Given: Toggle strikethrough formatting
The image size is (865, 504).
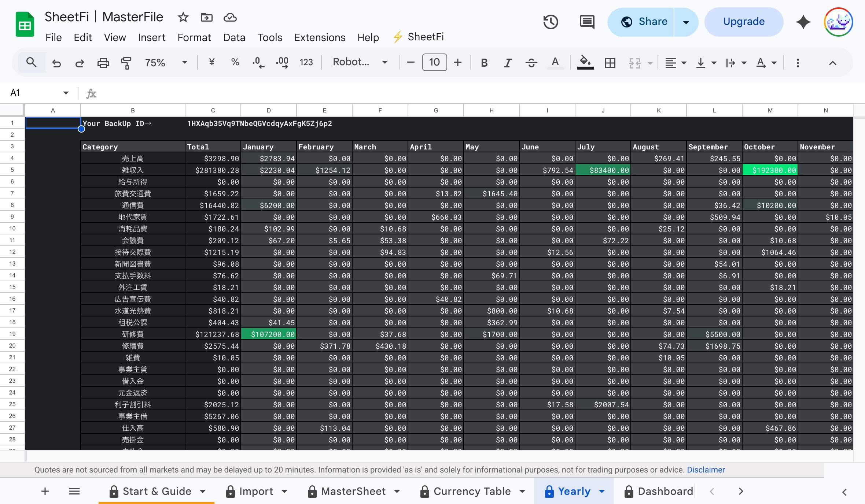Looking at the screenshot, I should point(531,63).
